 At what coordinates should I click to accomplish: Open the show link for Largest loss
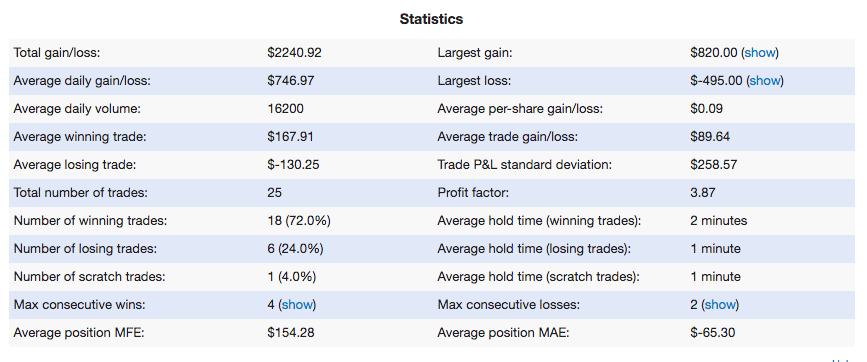click(x=765, y=81)
